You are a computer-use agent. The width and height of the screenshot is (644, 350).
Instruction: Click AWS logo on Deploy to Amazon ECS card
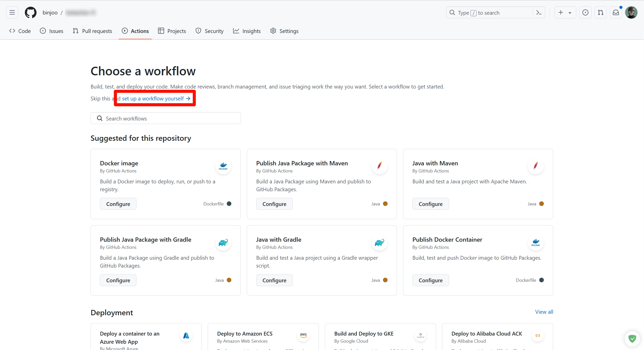[x=303, y=336]
